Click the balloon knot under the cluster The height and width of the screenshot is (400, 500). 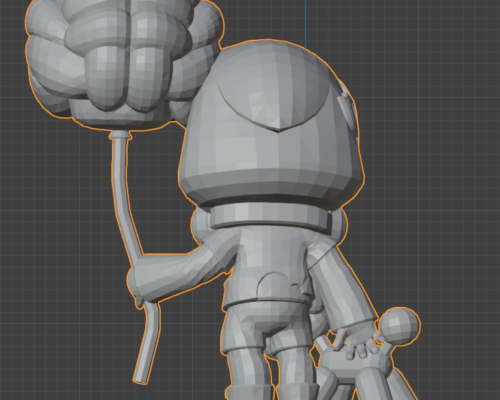tap(120, 135)
